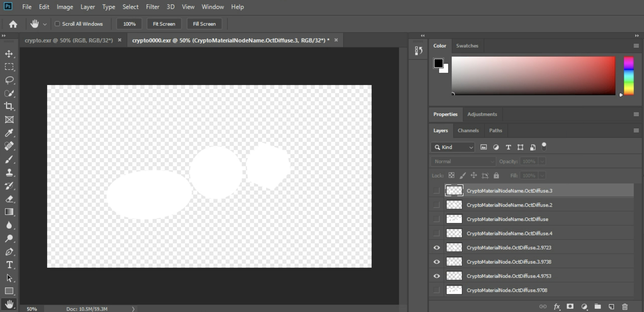Click the Fill Screen button
Viewport: 644px width, 312px height.
204,24
